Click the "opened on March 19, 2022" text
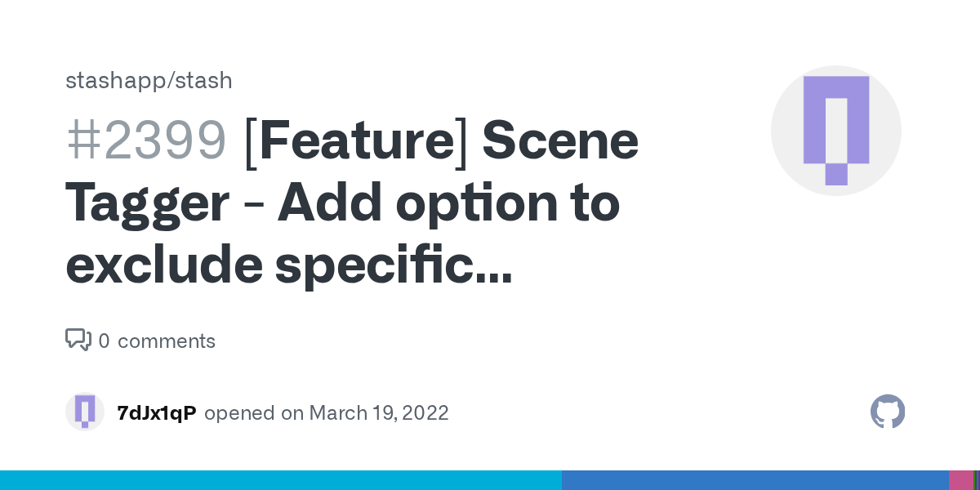Screen dimensions: 980x490 [327, 412]
